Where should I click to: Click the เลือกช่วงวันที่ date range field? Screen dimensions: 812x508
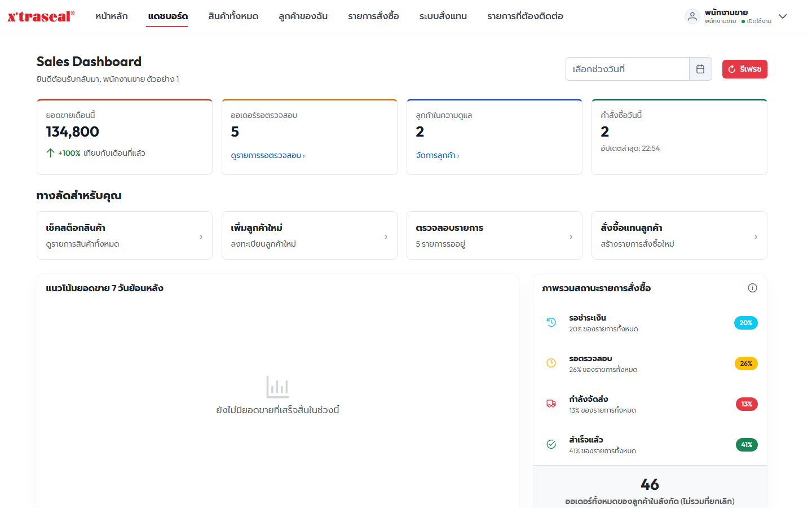click(628, 69)
